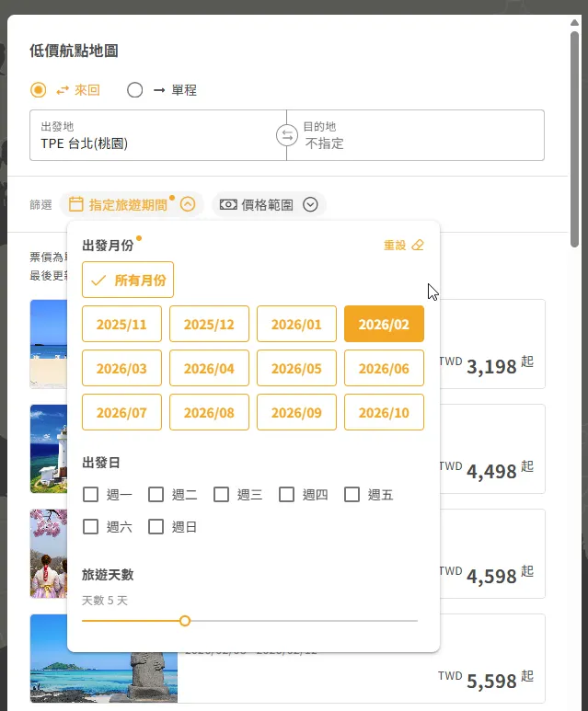Choose departure month 2025/12
588x711 pixels.
pos(209,324)
